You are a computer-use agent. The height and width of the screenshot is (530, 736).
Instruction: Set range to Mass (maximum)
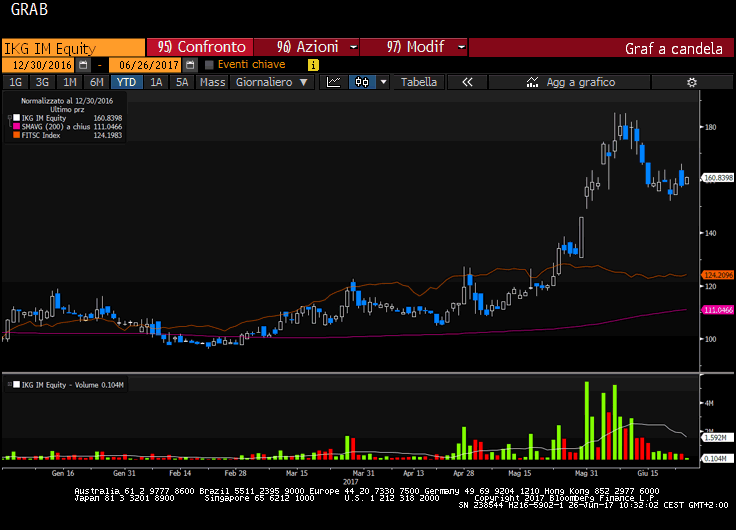[x=212, y=82]
